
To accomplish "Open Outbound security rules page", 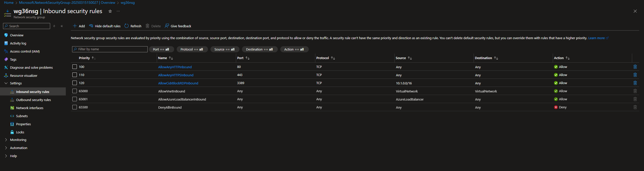I will click(x=33, y=100).
